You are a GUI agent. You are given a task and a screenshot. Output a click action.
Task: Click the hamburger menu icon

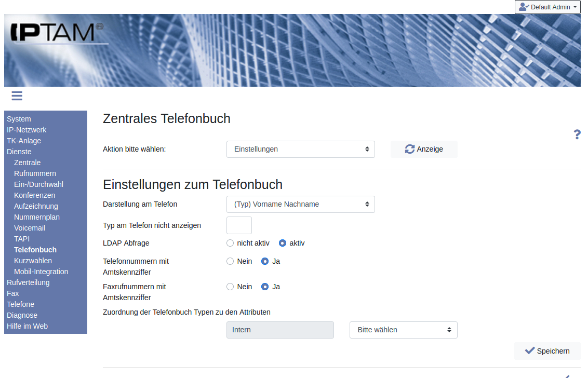point(17,96)
